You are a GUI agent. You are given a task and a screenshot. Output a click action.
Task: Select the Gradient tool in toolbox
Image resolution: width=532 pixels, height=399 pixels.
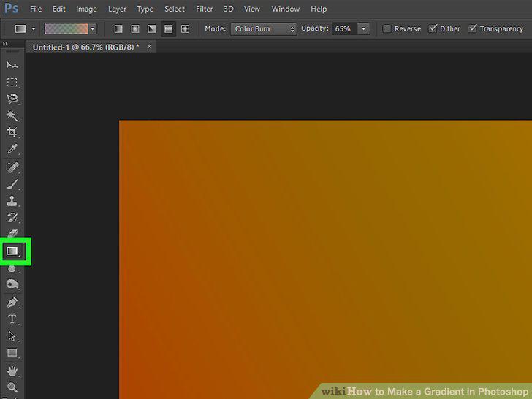point(12,251)
